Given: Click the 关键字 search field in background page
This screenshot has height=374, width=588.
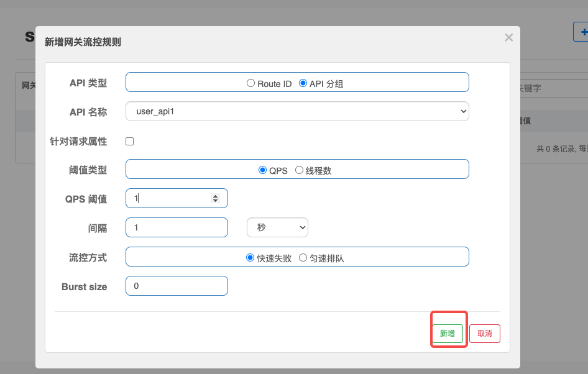Looking at the screenshot, I should pyautogui.click(x=554, y=88).
